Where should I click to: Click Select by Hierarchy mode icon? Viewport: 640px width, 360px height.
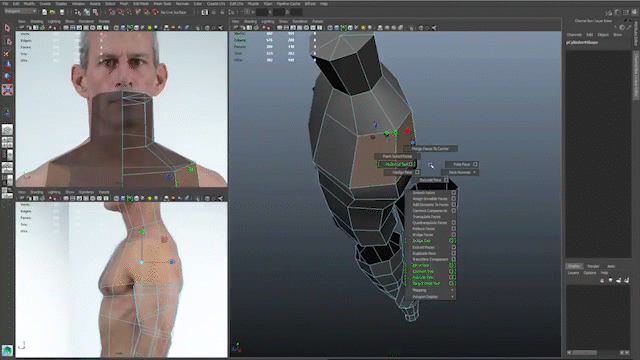click(x=78, y=12)
